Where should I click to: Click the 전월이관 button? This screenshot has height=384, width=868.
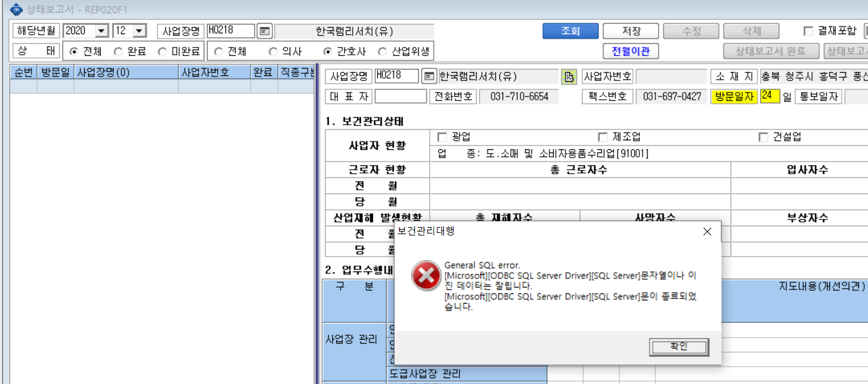(x=631, y=51)
